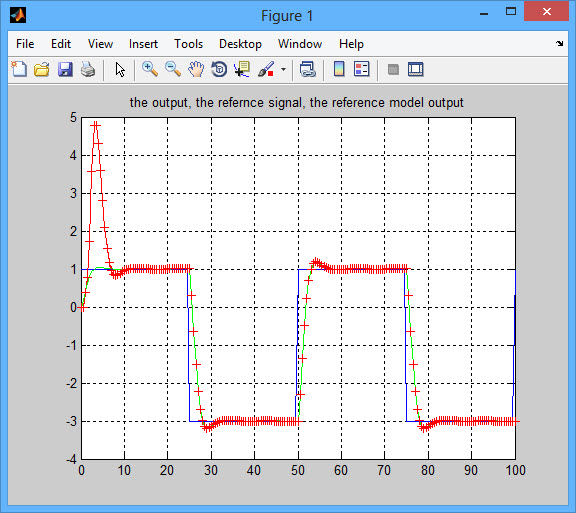The image size is (576, 513).
Task: Show plot tools and dock figure
Action: coord(416,69)
